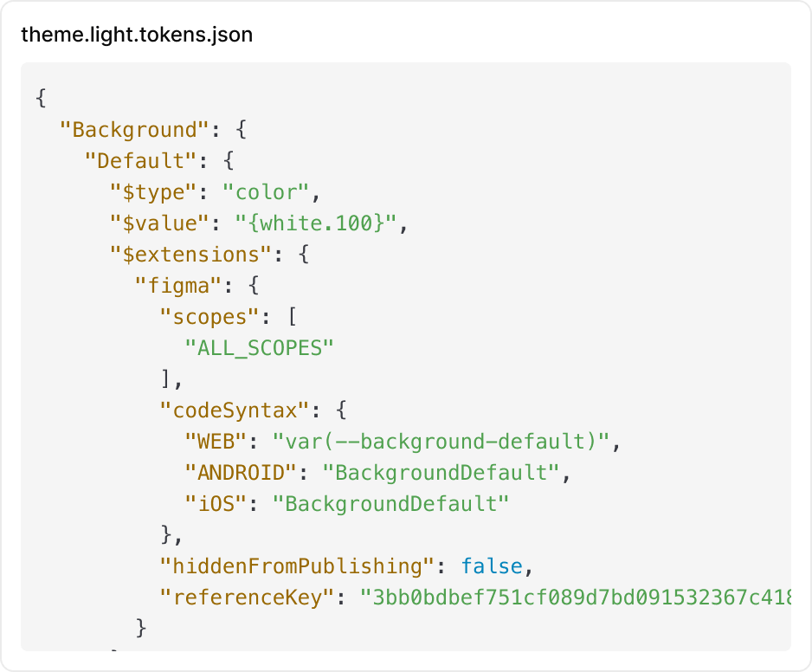Select the "$type" property key
812x672 pixels.
[159, 192]
